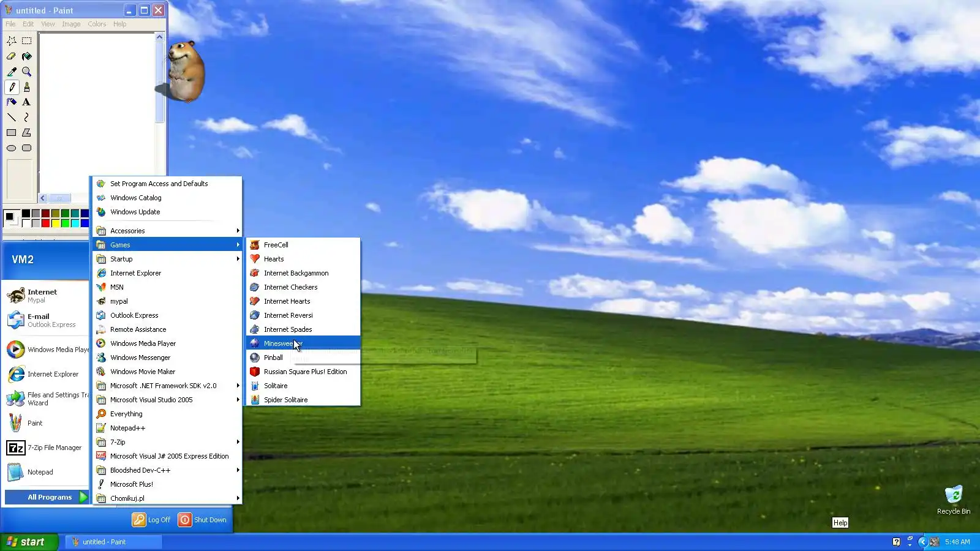Launch Notepad++ from All Programs list
This screenshot has width=980, height=551.
tap(167, 428)
